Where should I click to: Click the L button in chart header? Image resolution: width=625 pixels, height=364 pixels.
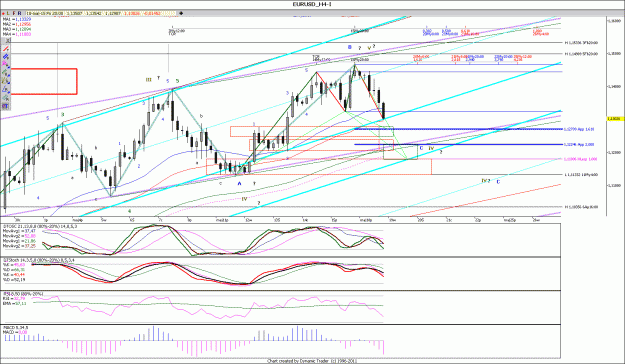click(8, 13)
